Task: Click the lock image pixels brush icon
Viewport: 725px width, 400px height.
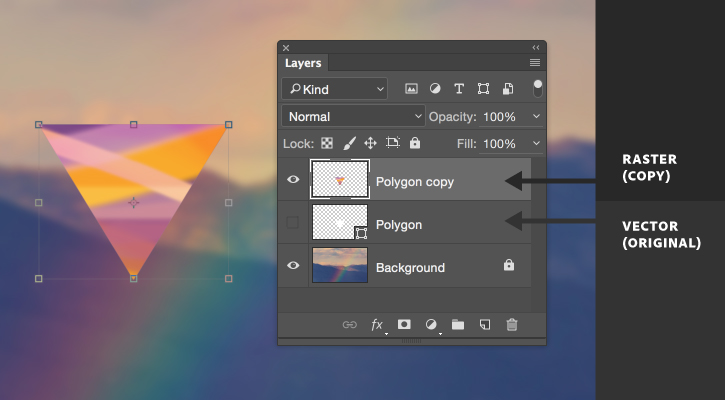Action: 350,143
